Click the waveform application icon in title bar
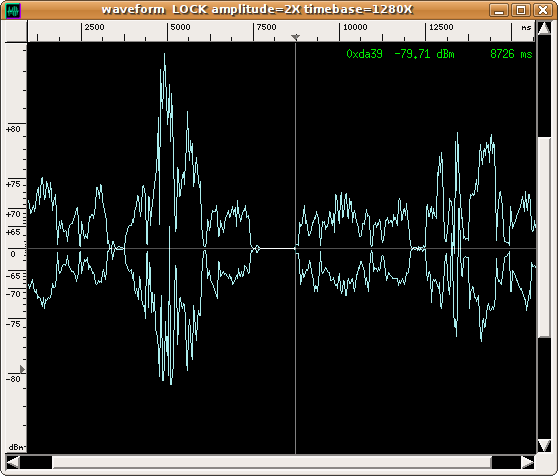Screen dimensions: 558x476 click(13, 11)
